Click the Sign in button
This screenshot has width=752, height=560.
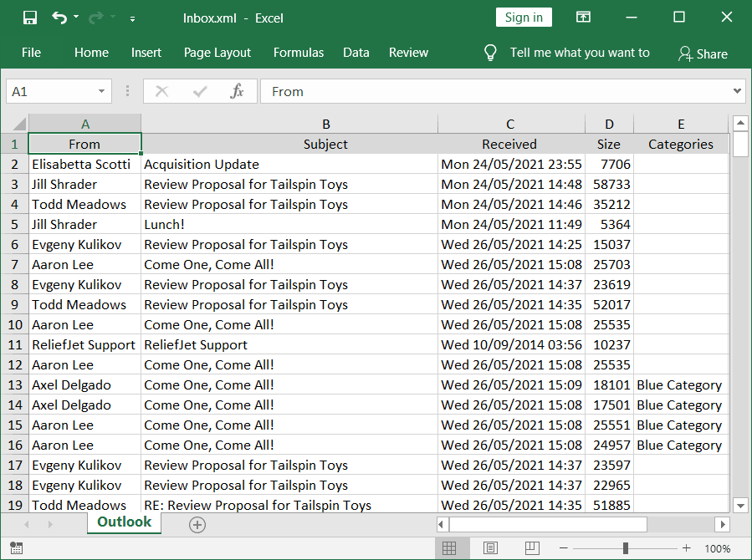pos(524,18)
